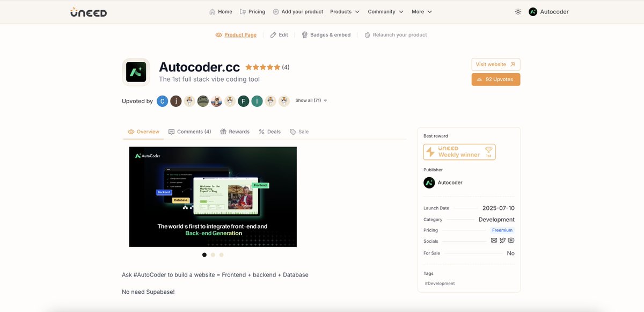
Task: Click the teal I upvoter avatar
Action: point(257,101)
